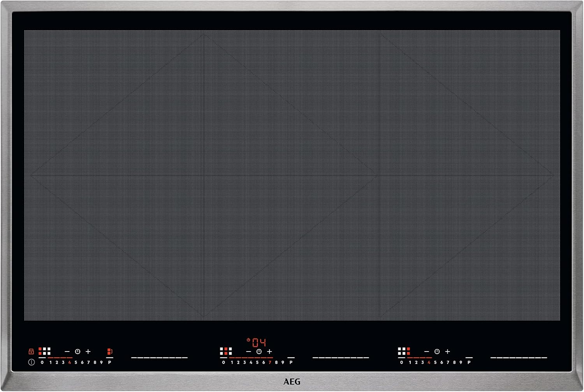Set left zone heat to 0

(42, 362)
